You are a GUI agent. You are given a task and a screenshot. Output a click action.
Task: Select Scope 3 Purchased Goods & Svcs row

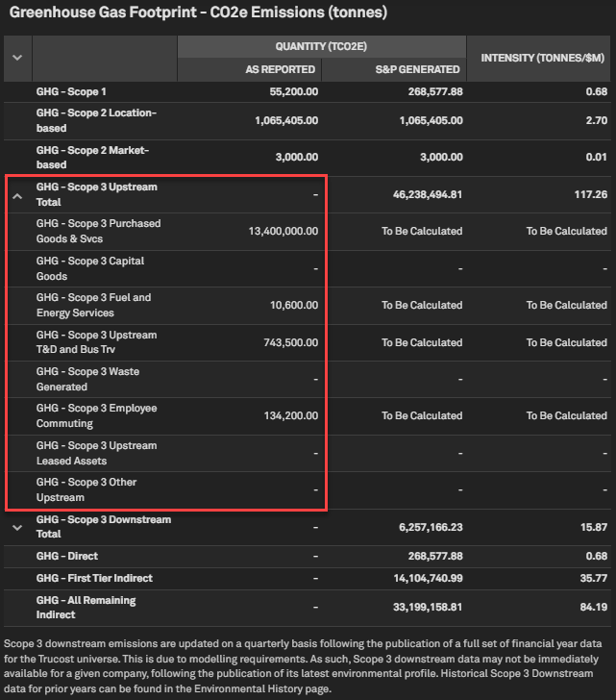click(x=98, y=231)
